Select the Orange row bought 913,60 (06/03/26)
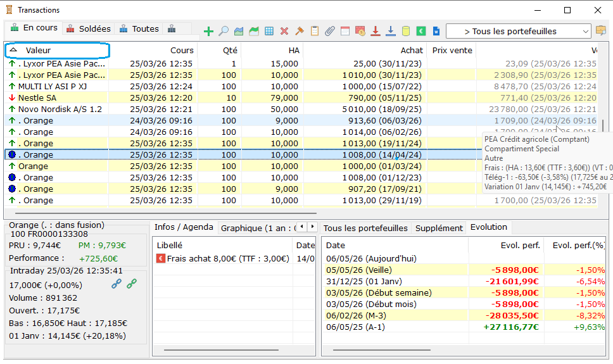 pos(301,120)
